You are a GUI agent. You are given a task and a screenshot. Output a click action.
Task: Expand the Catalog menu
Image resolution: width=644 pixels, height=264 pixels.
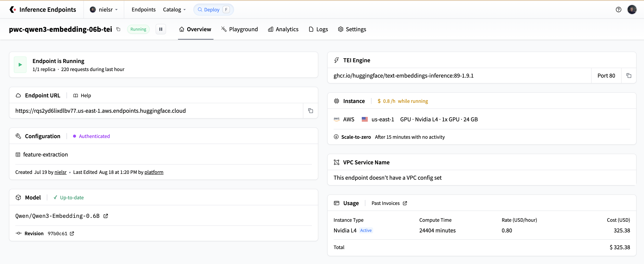pyautogui.click(x=174, y=10)
